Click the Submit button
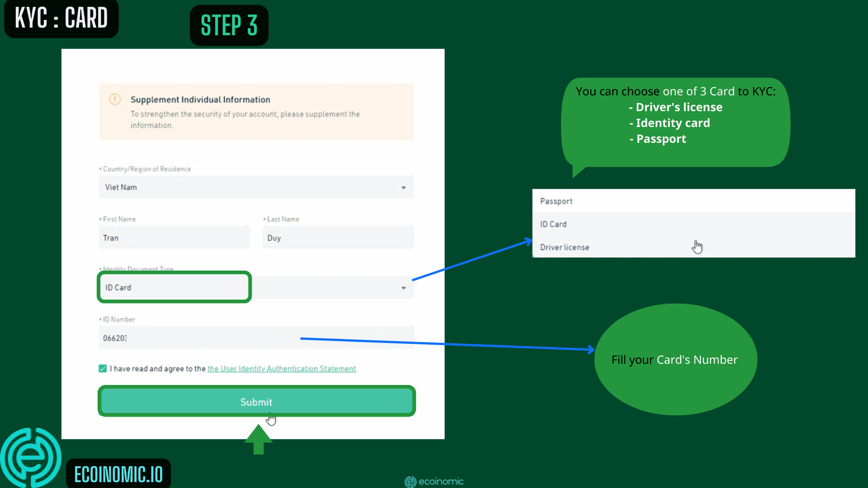 (x=256, y=402)
